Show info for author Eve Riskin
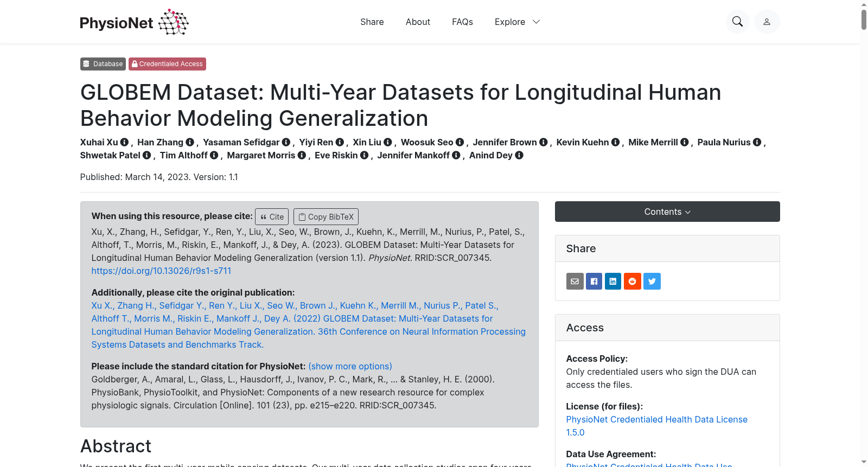This screenshot has height=467, width=868. coord(365,155)
